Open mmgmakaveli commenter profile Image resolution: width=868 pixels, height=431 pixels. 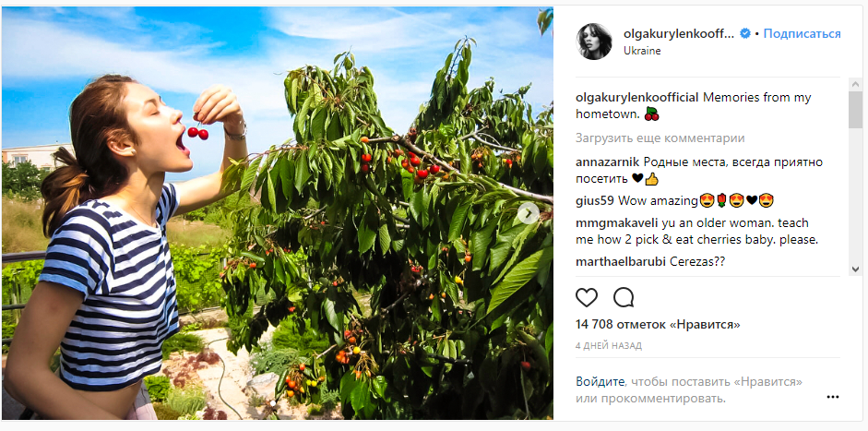point(617,223)
